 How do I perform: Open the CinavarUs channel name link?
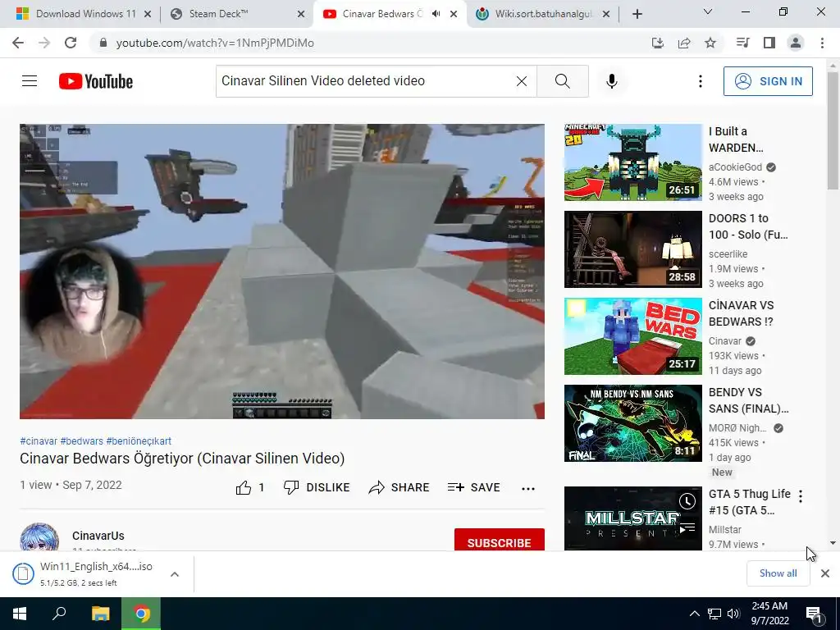pyautogui.click(x=98, y=536)
